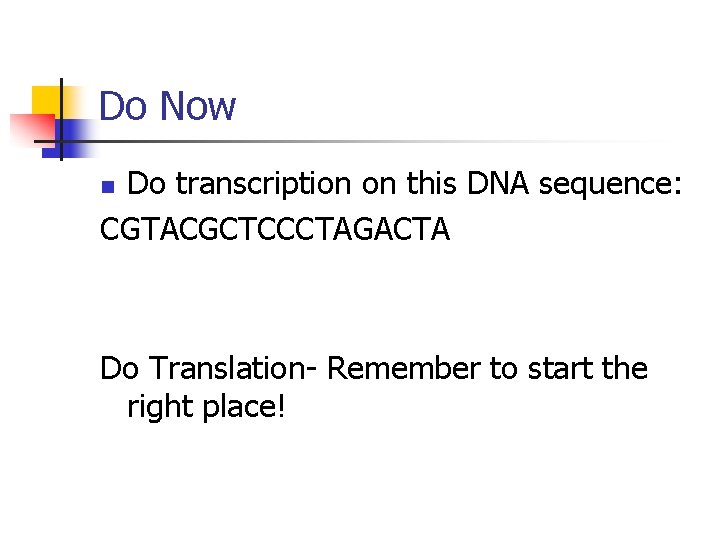The width and height of the screenshot is (720, 540).
Task: Click the word "Translation-" in the body
Action: [232, 369]
